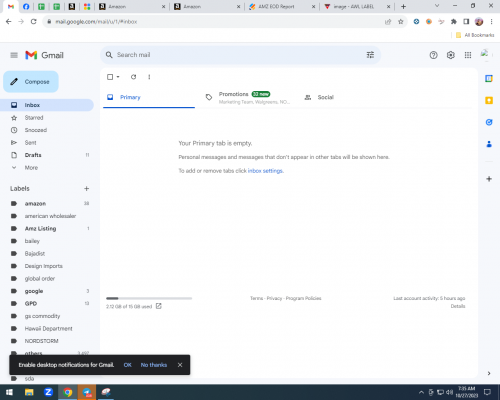Click the storage usage progress bar
Viewport: 500px width, 400px height.
tap(149, 298)
